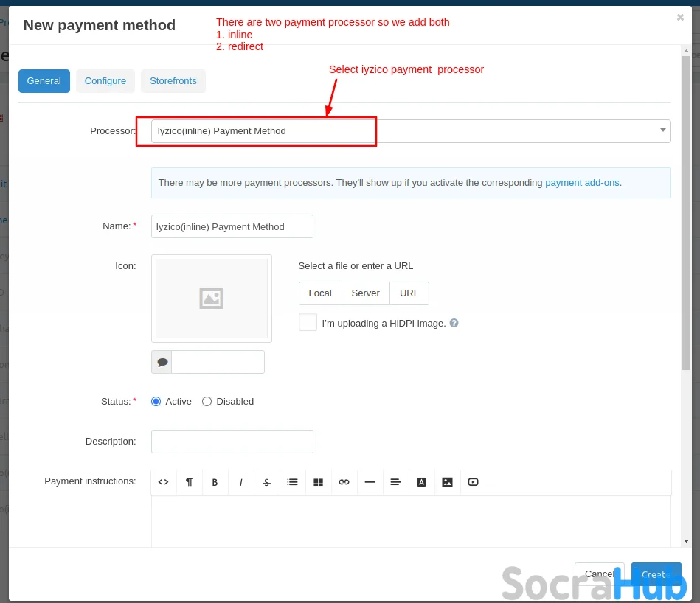The height and width of the screenshot is (603, 700).
Task: Choose Local file upload option
Action: click(x=320, y=293)
